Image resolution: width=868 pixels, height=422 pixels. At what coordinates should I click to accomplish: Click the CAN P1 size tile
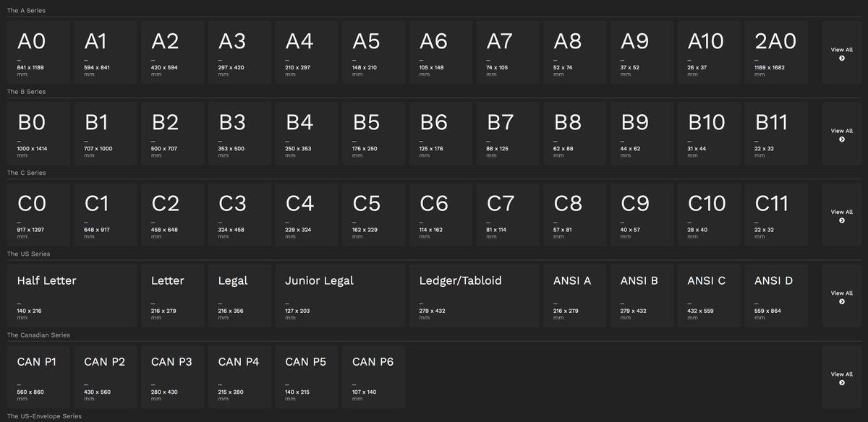click(x=38, y=376)
